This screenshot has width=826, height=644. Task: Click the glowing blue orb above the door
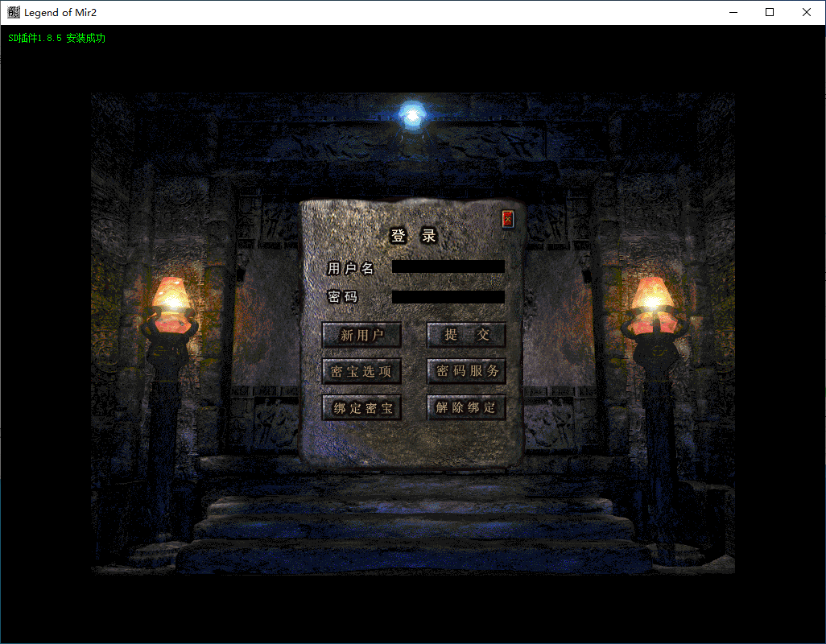412,116
